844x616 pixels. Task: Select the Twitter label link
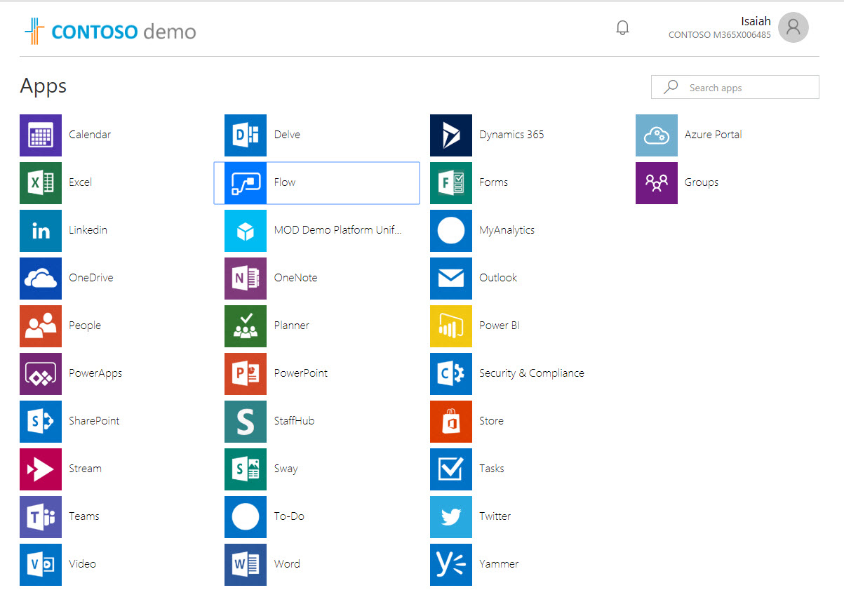495,516
